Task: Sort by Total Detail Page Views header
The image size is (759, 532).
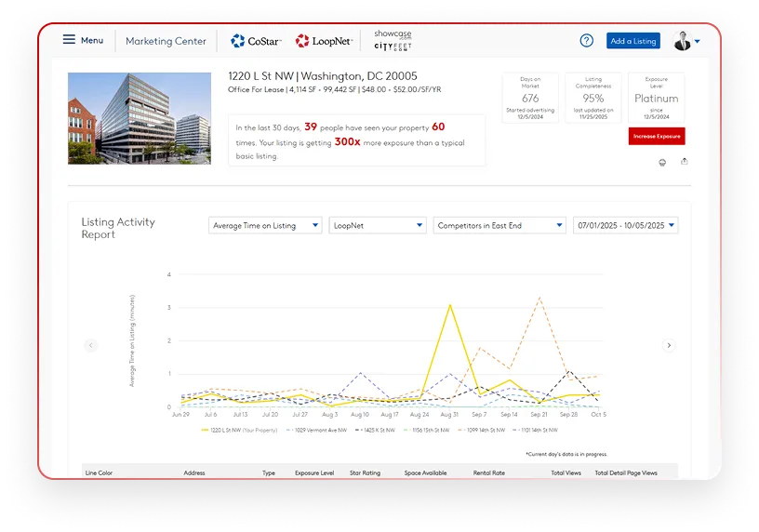Action: tap(626, 473)
